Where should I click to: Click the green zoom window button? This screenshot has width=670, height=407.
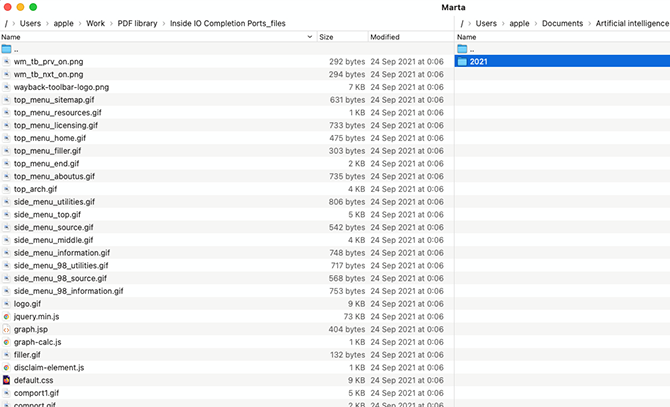point(33,7)
